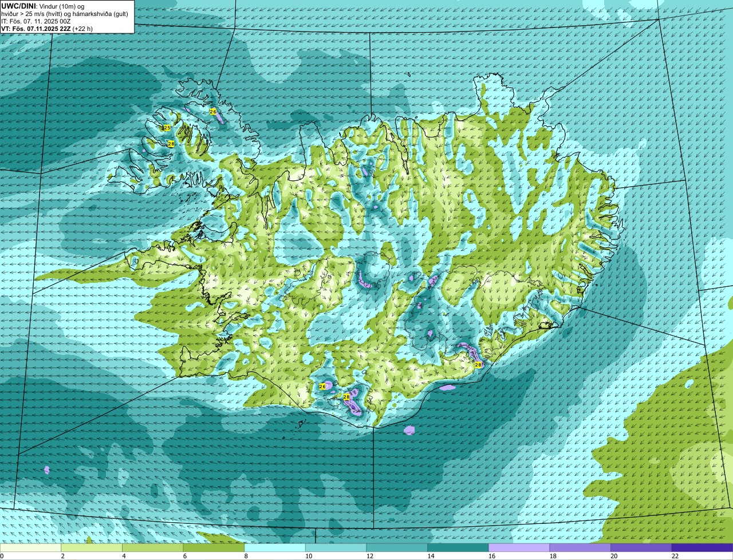
Task: Click the "IT: Fös. 07. 11. 2025 00Z" line
Action: tap(36, 21)
